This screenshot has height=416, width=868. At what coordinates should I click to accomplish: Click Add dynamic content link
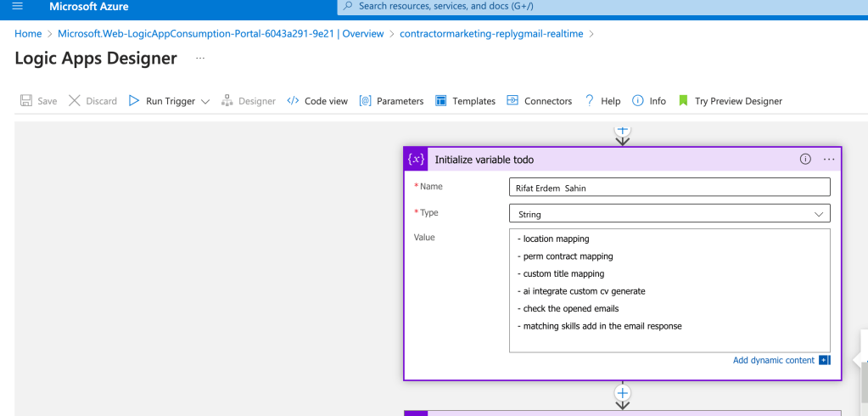pos(773,360)
